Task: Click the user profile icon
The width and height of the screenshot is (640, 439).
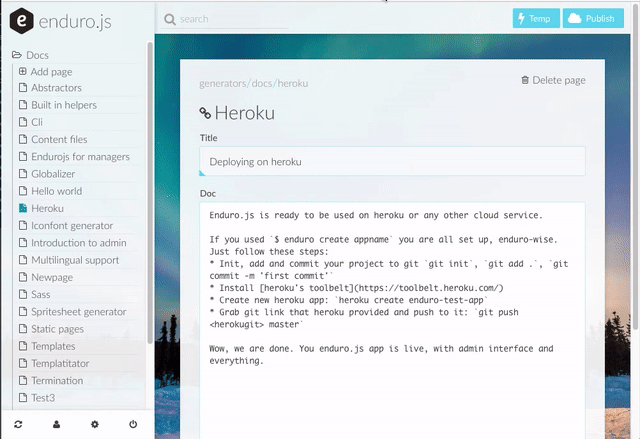Action: [56, 424]
